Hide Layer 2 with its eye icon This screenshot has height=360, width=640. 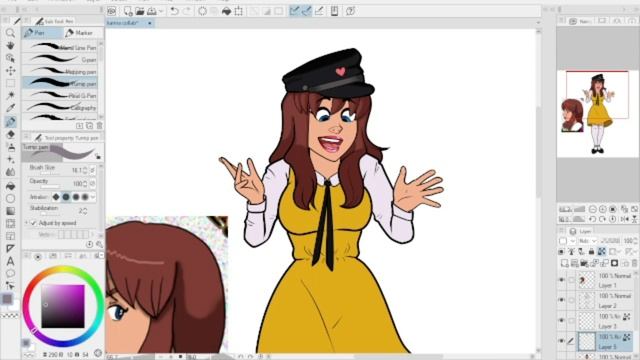pos(562,300)
